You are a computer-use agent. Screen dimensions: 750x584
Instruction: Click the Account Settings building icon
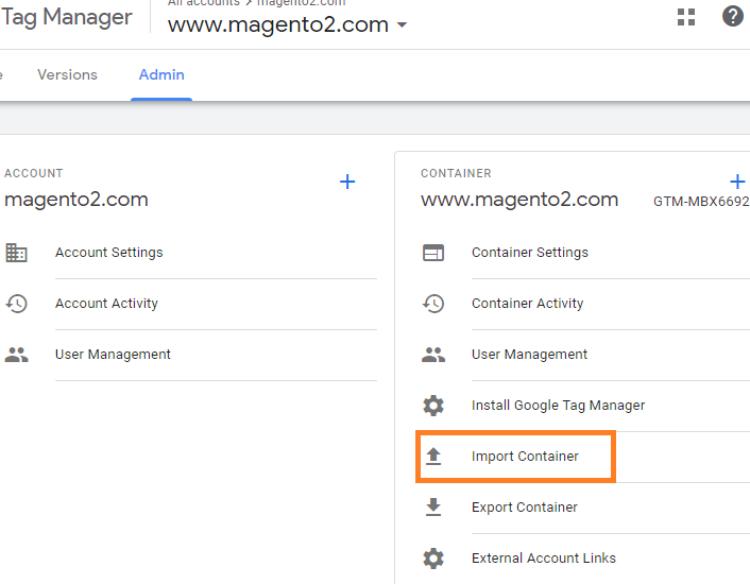(15, 253)
